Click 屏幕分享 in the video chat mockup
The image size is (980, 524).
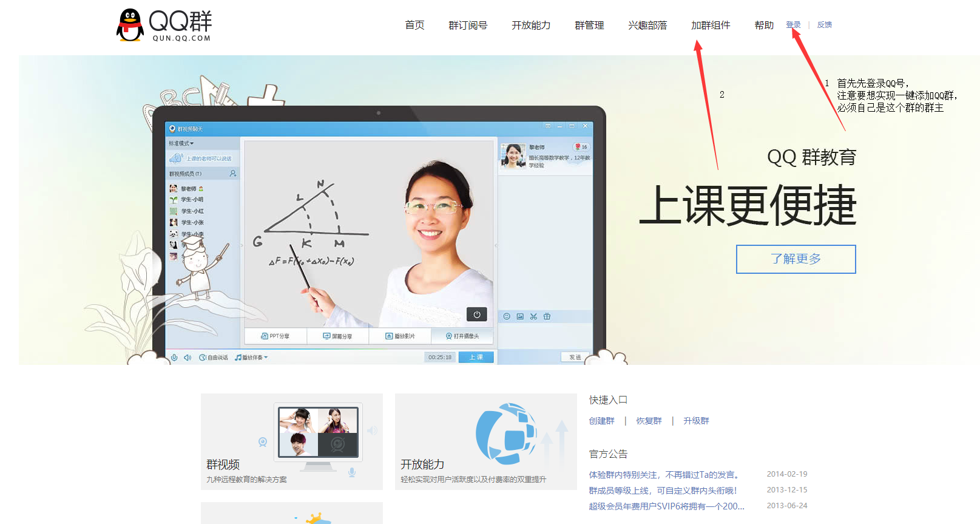pyautogui.click(x=337, y=336)
